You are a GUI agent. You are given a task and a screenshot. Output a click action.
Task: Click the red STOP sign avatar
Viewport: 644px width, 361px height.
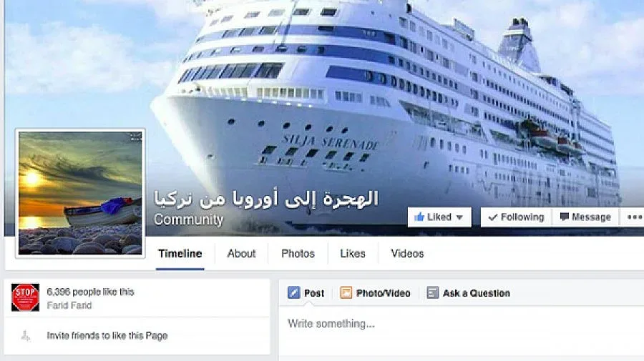pos(25,297)
